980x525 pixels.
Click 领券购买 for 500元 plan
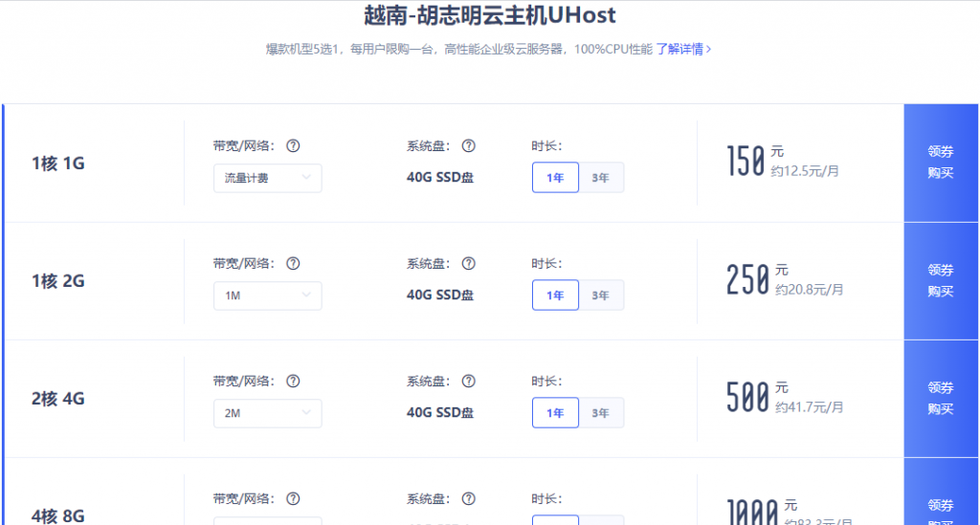point(941,398)
